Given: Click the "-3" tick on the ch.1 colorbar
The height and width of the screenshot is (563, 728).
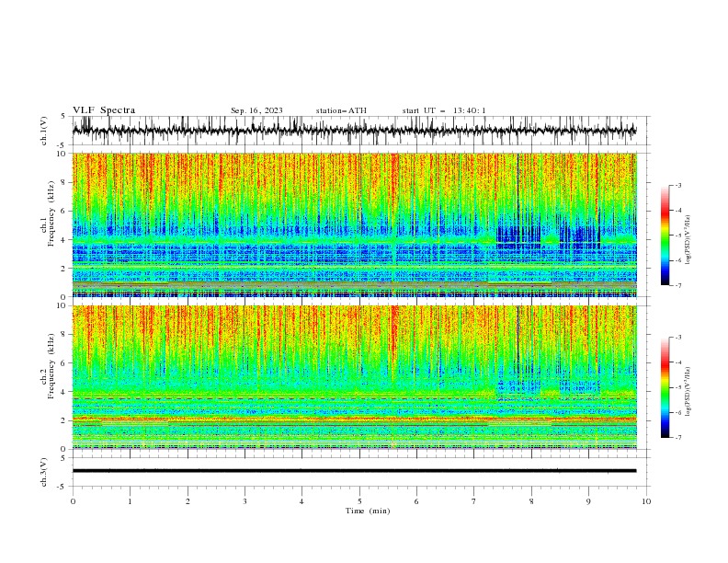Looking at the screenshot, I should 678,185.
